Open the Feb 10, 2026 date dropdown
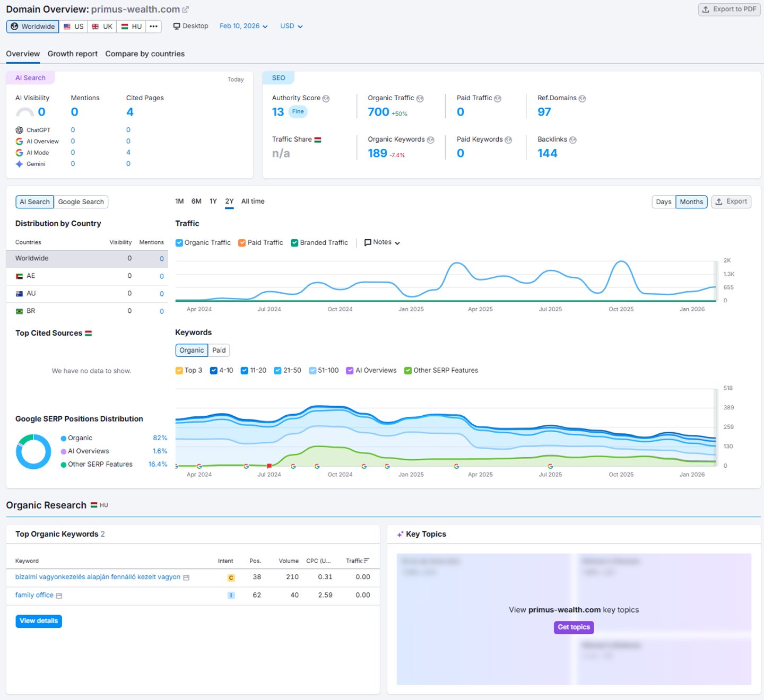Image resolution: width=764 pixels, height=700 pixels. point(244,25)
